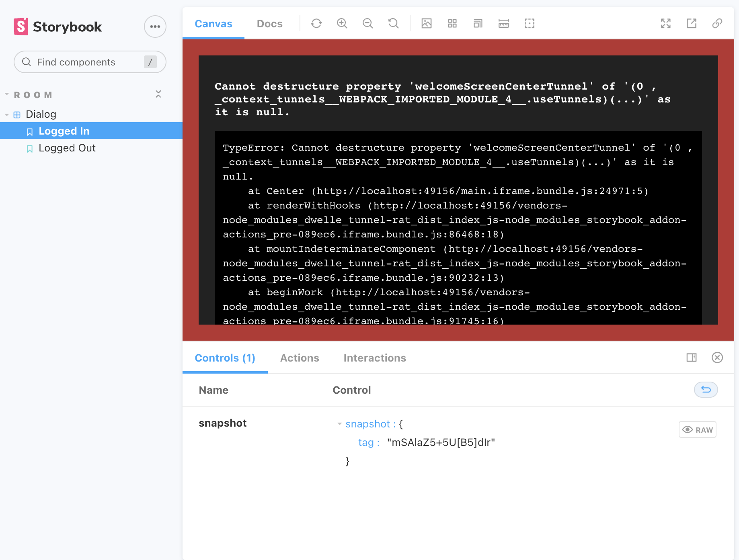Collapse the snapshot object in Controls
Image resolution: width=739 pixels, height=560 pixels.
(x=340, y=424)
